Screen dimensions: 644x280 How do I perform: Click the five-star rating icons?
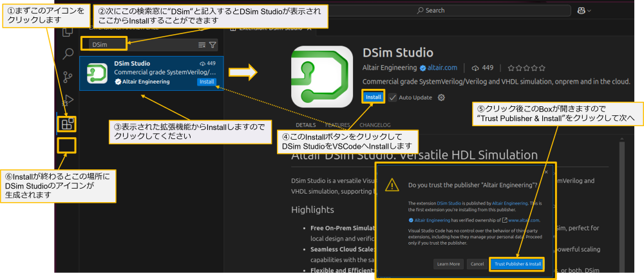(527, 68)
